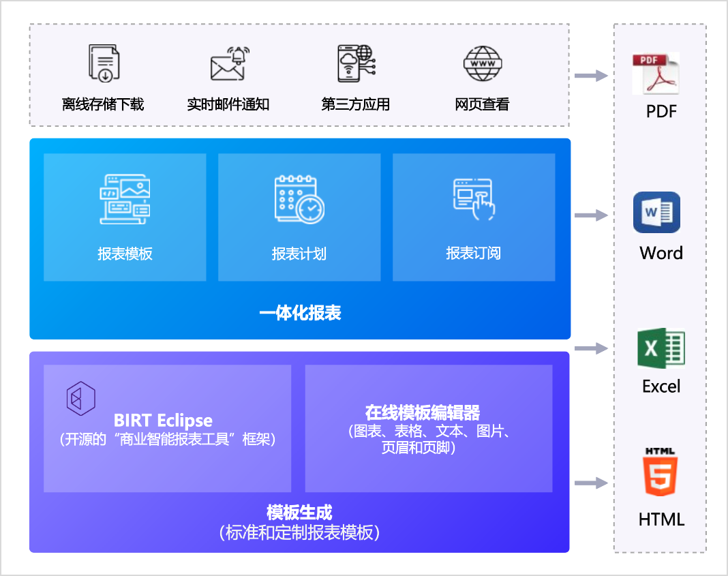Click the third-party application icon
728x576 pixels.
point(356,64)
